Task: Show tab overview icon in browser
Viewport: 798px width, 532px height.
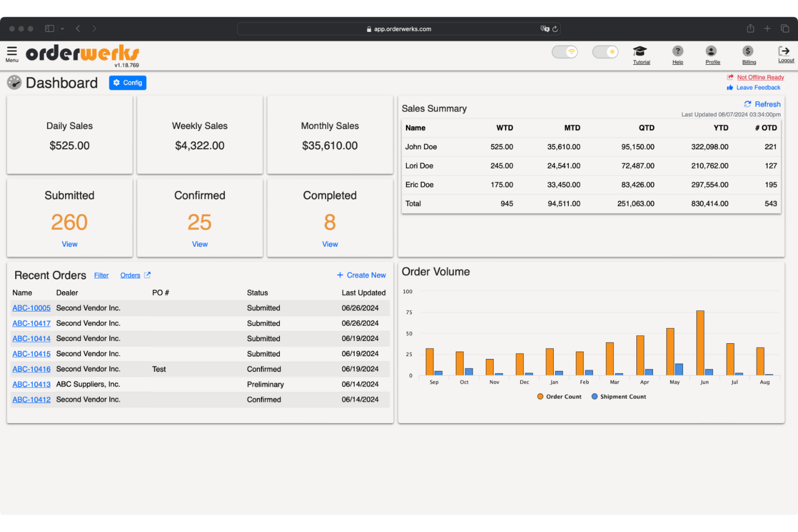Action: point(785,29)
